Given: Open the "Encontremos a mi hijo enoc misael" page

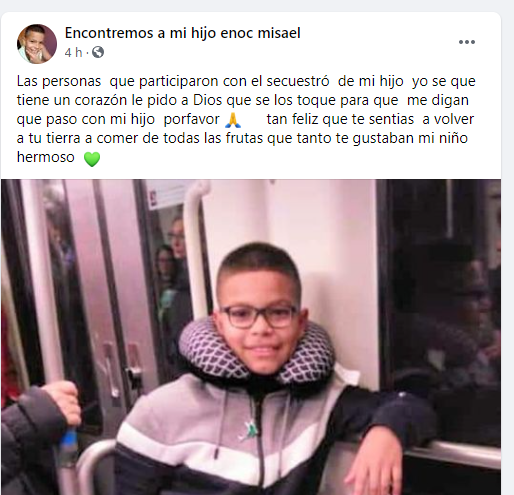Looking at the screenshot, I should coord(183,33).
